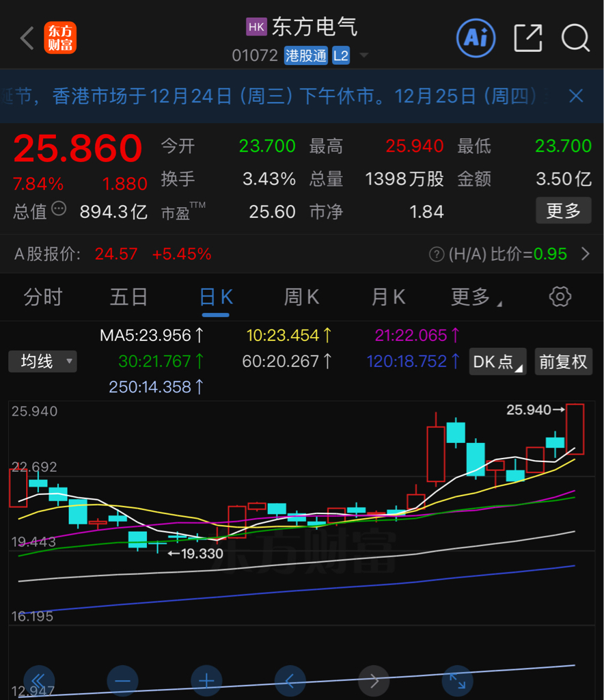This screenshot has width=604, height=700.
Task: Tap the 东方电气 stock title
Action: pos(315,27)
